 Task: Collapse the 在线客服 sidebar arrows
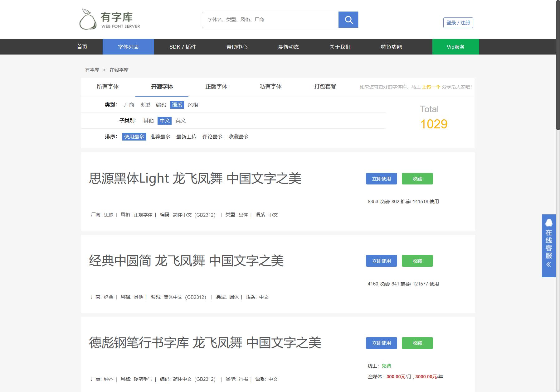549,265
